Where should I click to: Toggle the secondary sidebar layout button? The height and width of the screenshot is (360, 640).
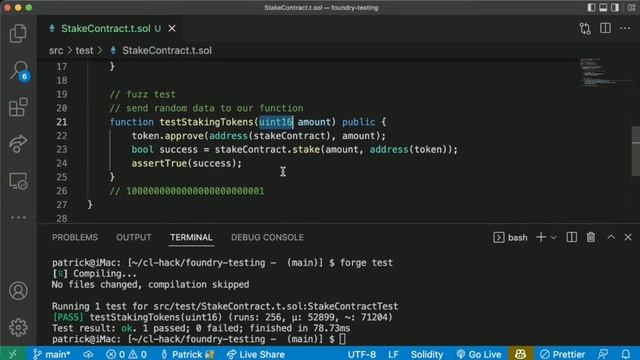615,8
